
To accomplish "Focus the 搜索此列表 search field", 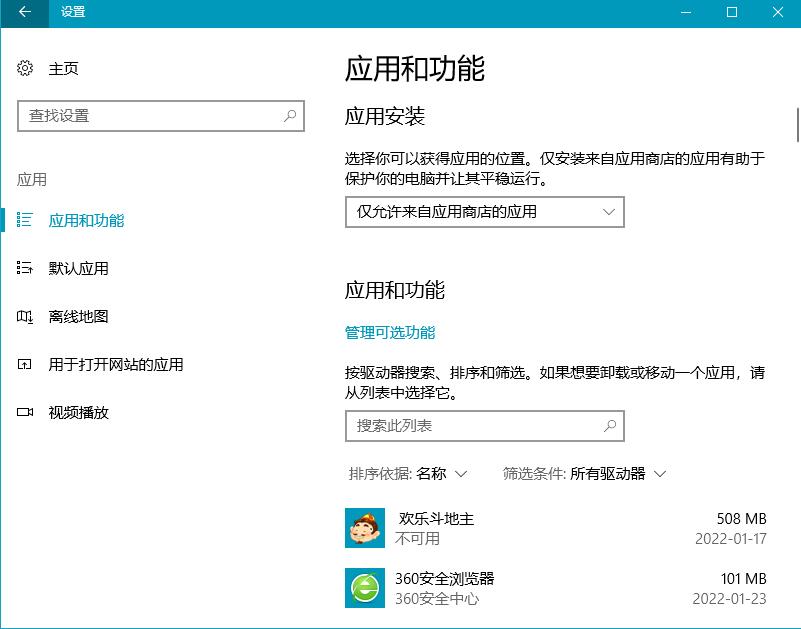I will [x=485, y=426].
